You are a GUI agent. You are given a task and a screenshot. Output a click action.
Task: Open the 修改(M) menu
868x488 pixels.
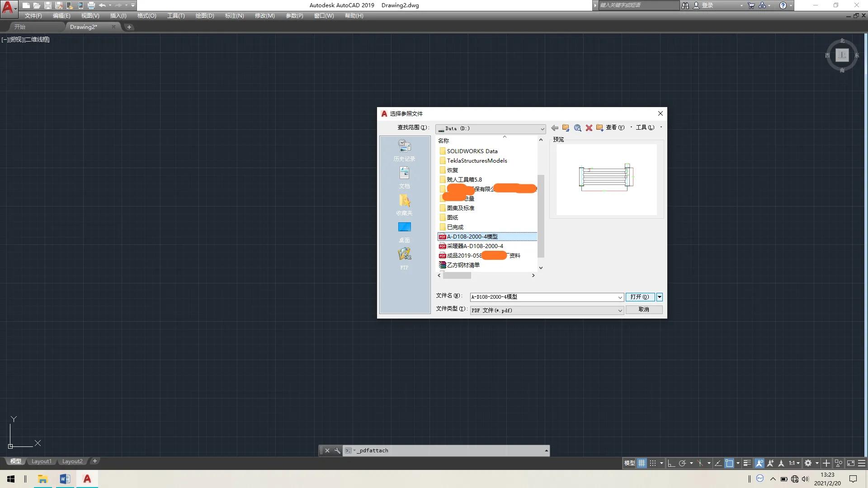[x=264, y=16]
